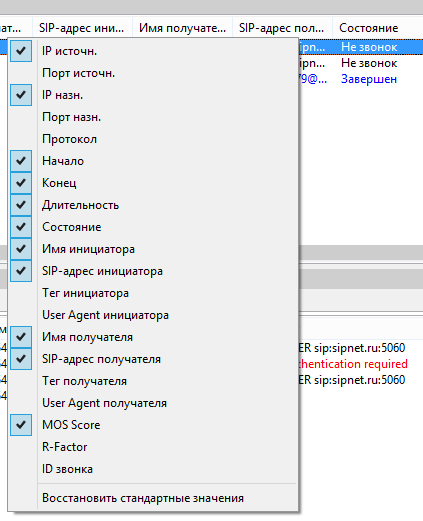Show the ID звонка column
The image size is (423, 521).
(x=153, y=469)
